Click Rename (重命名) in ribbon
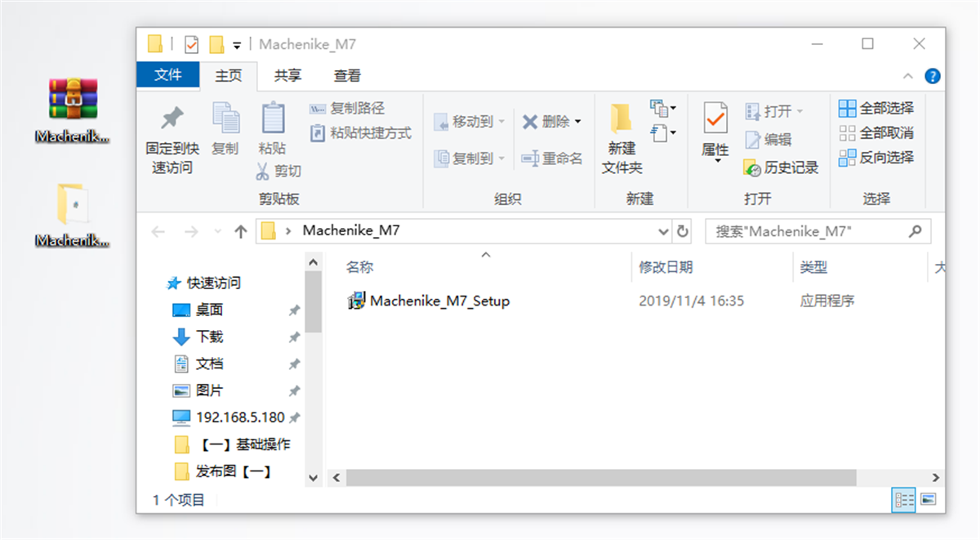The width and height of the screenshot is (980, 540). pyautogui.click(x=552, y=158)
